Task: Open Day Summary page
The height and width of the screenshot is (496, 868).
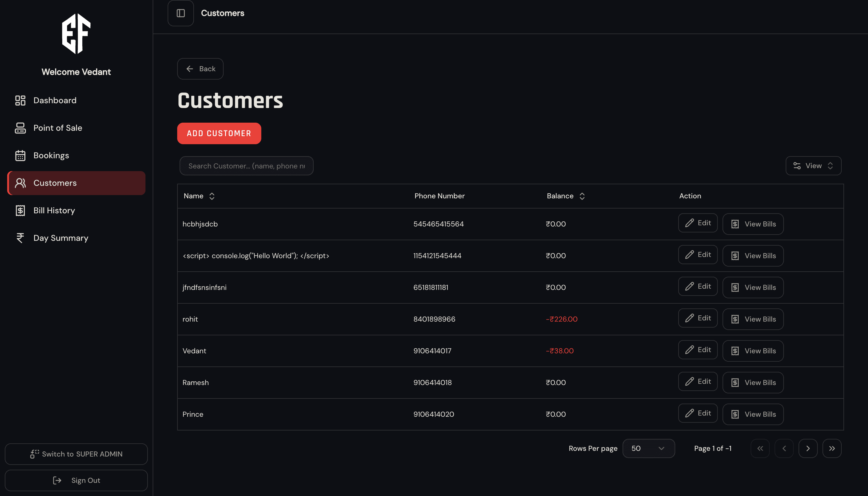Action: click(76, 238)
